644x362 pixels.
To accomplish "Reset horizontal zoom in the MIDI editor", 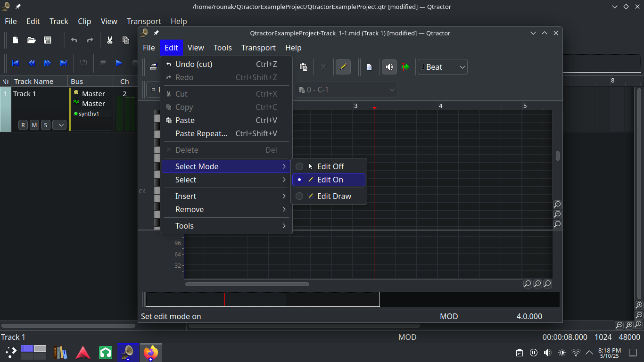I will (547, 284).
